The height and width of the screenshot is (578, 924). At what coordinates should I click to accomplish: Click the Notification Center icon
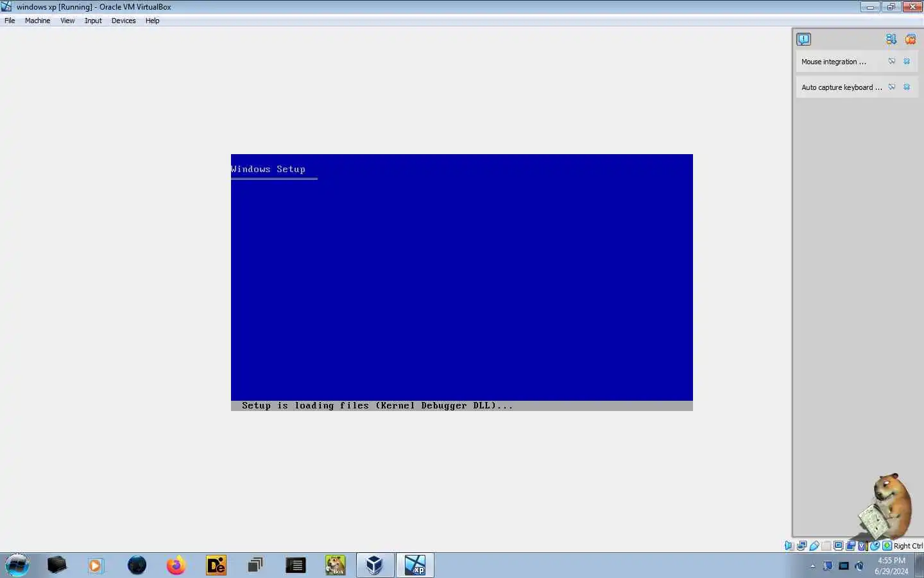[x=803, y=39]
